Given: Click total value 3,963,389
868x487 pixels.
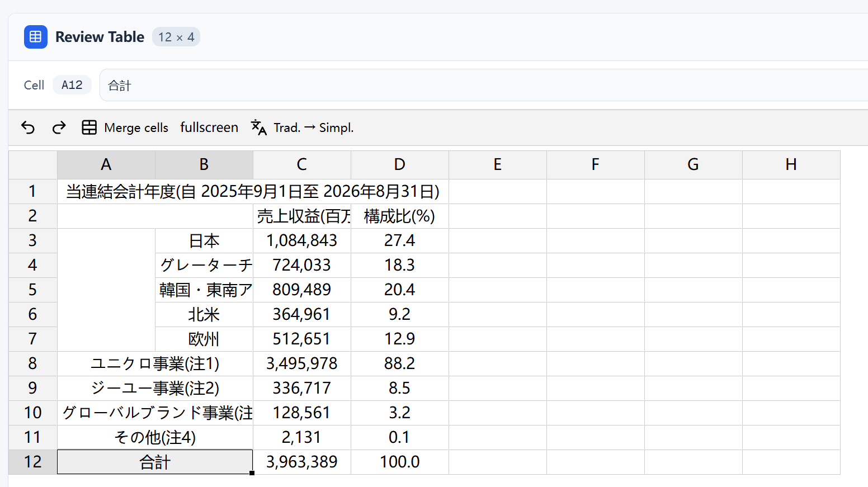Looking at the screenshot, I should click(x=302, y=462).
